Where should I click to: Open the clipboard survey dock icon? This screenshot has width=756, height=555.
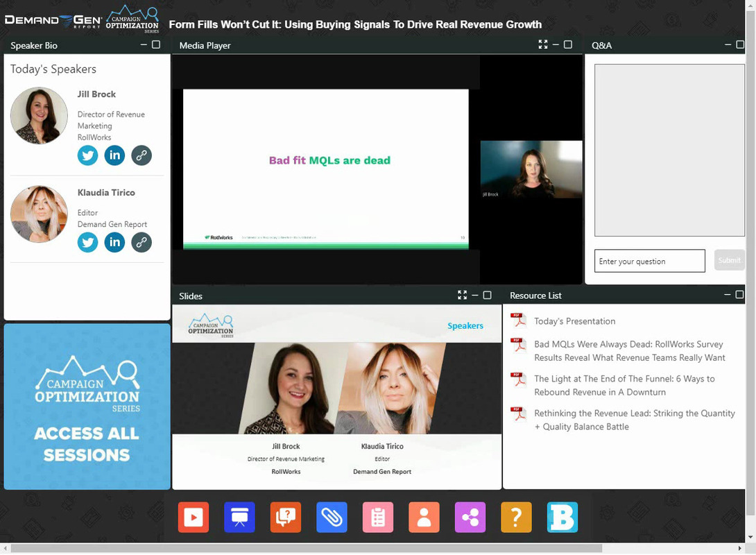coord(378,518)
